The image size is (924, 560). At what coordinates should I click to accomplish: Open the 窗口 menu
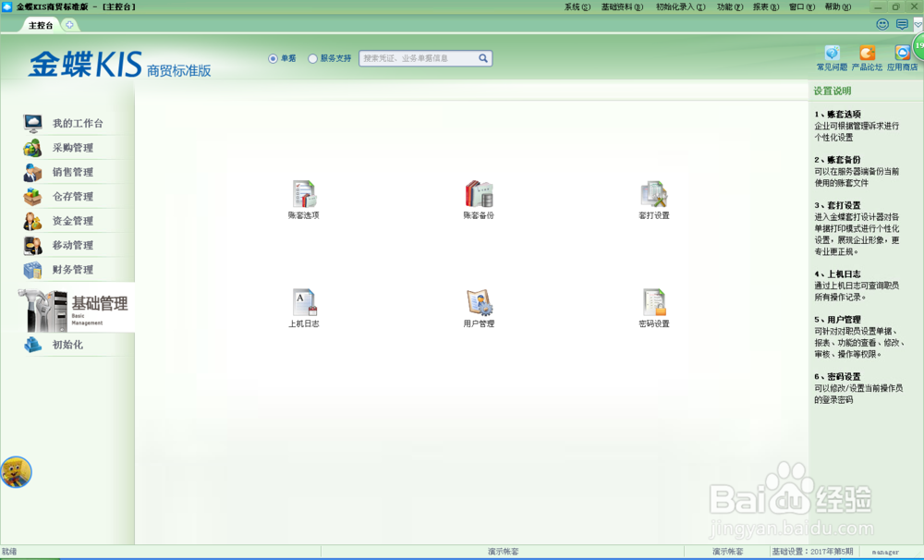coord(801,7)
